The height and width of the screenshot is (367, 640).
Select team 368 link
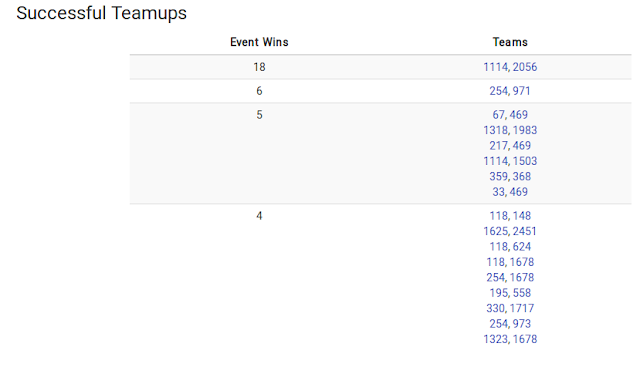click(x=522, y=177)
